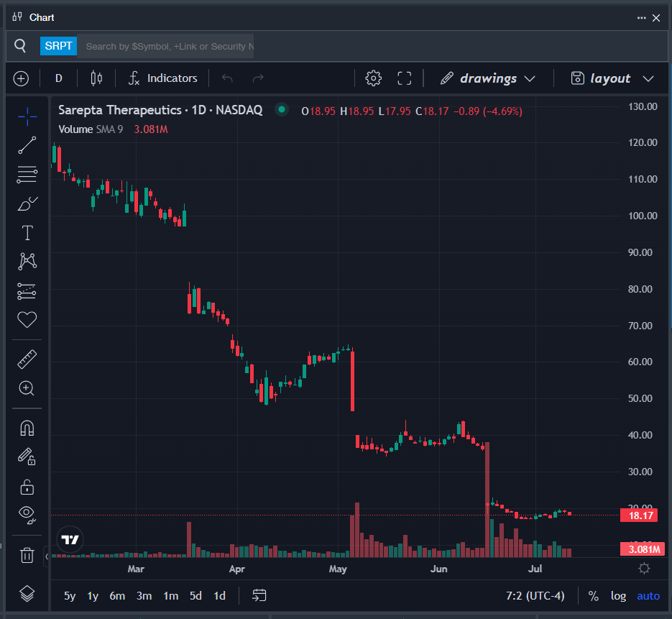The height and width of the screenshot is (619, 672).
Task: Close the Chart panel
Action: tap(656, 17)
